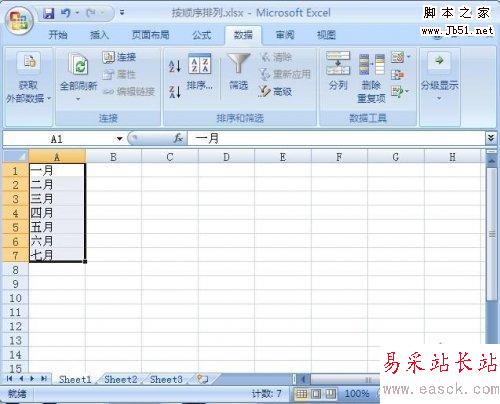This screenshot has width=500, height=404.
Task: Click the Office button orb
Action: (19, 21)
